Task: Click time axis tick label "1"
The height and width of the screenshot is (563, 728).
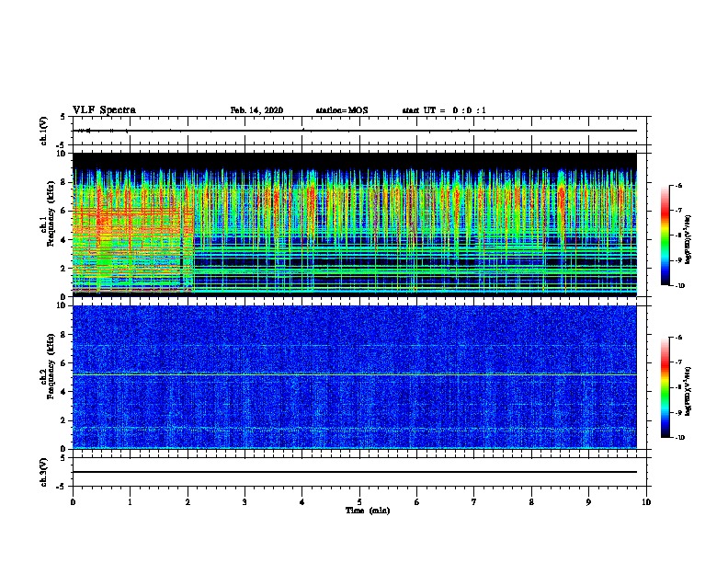Action: coord(130,501)
